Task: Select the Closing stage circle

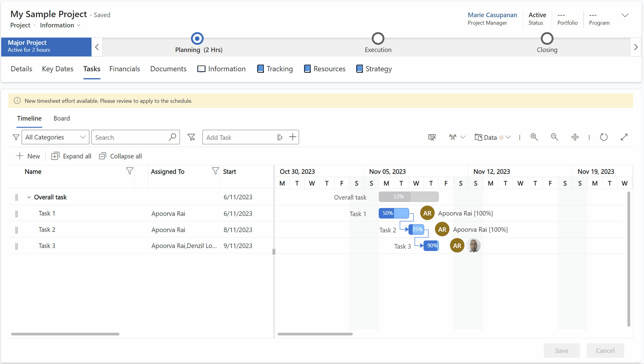Action: pos(547,38)
